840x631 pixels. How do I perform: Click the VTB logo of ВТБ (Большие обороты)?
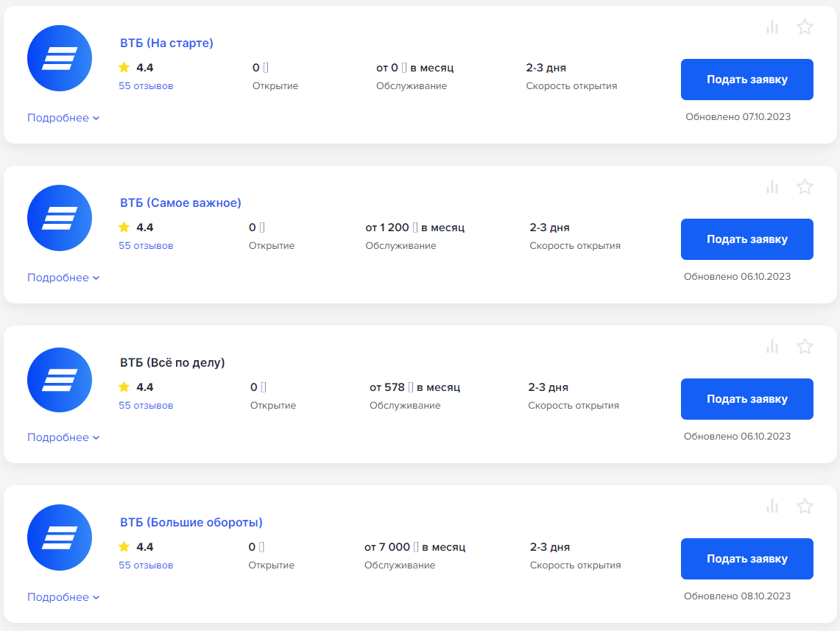(60, 537)
